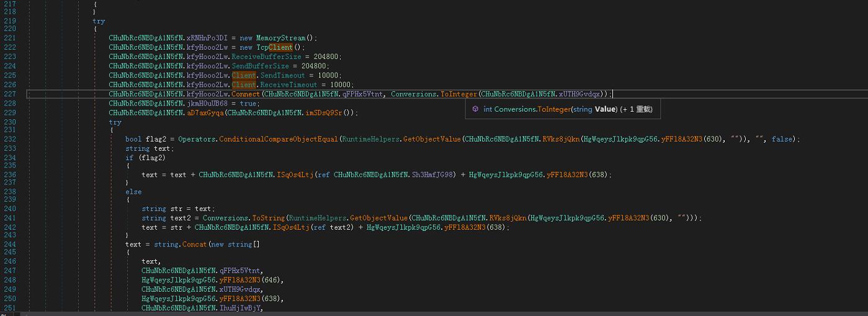Click "SendBufferSize" on line 224
This screenshot has height=316, width=868.
pyautogui.click(x=261, y=66)
